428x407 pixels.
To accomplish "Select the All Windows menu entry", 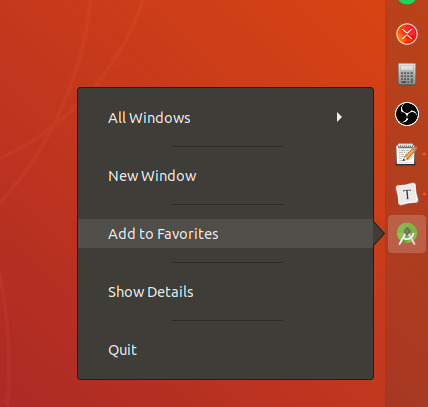I will tap(225, 118).
